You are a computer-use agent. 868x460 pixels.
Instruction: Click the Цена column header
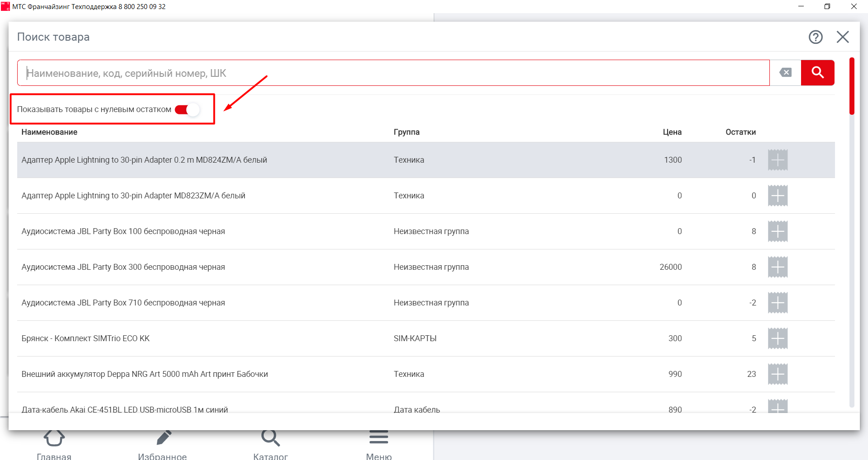point(672,132)
